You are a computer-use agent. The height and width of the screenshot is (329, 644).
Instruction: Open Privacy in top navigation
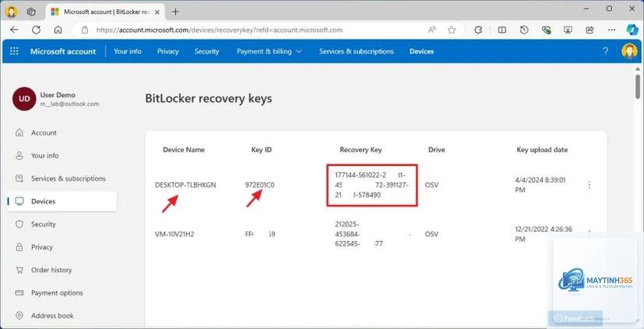pos(168,51)
